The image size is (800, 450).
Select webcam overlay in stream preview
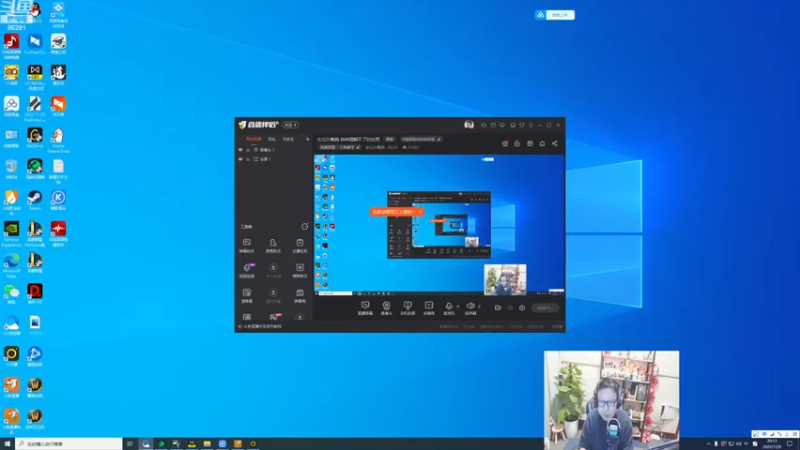(505, 279)
